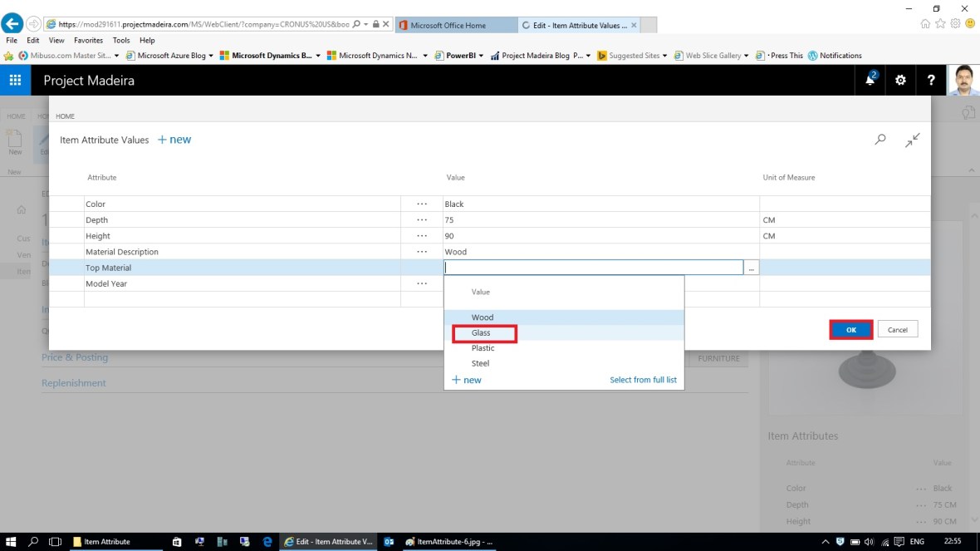Open the notifications bell icon
This screenshot has height=551, width=980.
pyautogui.click(x=870, y=81)
